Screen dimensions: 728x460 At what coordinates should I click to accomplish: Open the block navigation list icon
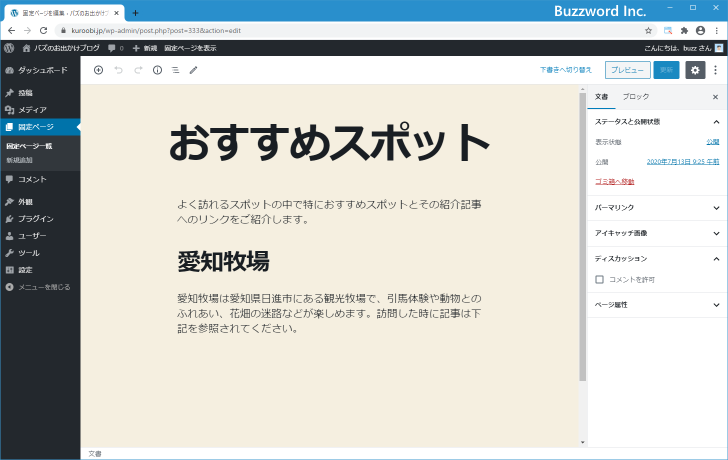(x=176, y=70)
